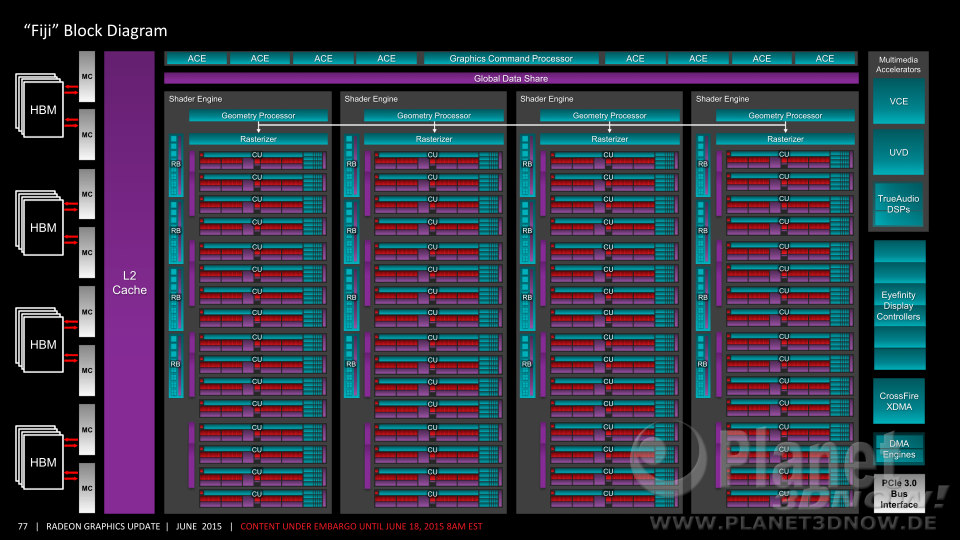Viewport: 960px width, 540px height.
Task: Click Rasterizer in the third Shader Engine
Action: point(610,139)
